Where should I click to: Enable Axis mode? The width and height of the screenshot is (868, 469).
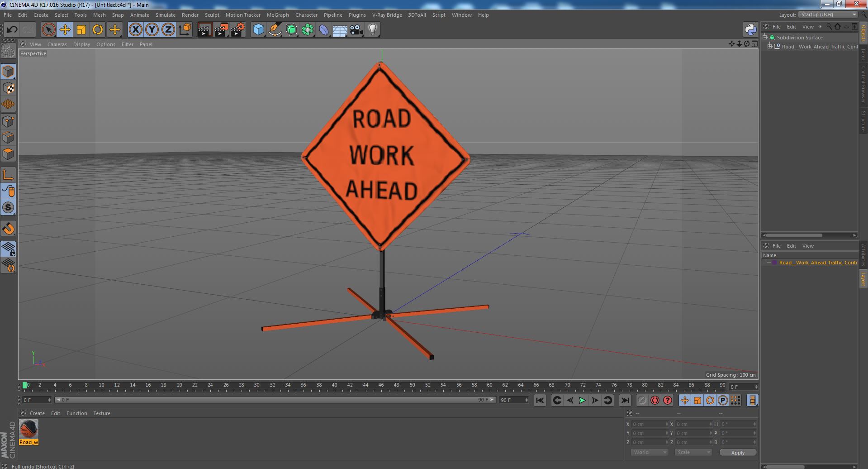[x=8, y=175]
